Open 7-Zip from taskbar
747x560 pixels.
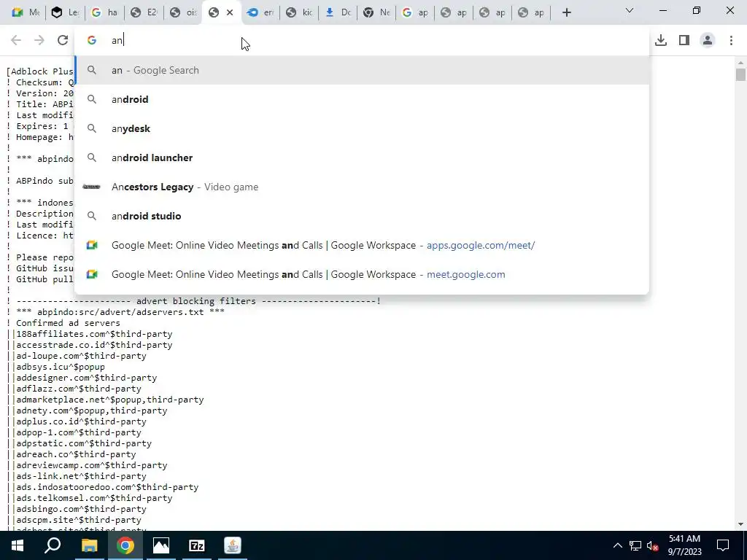197,545
